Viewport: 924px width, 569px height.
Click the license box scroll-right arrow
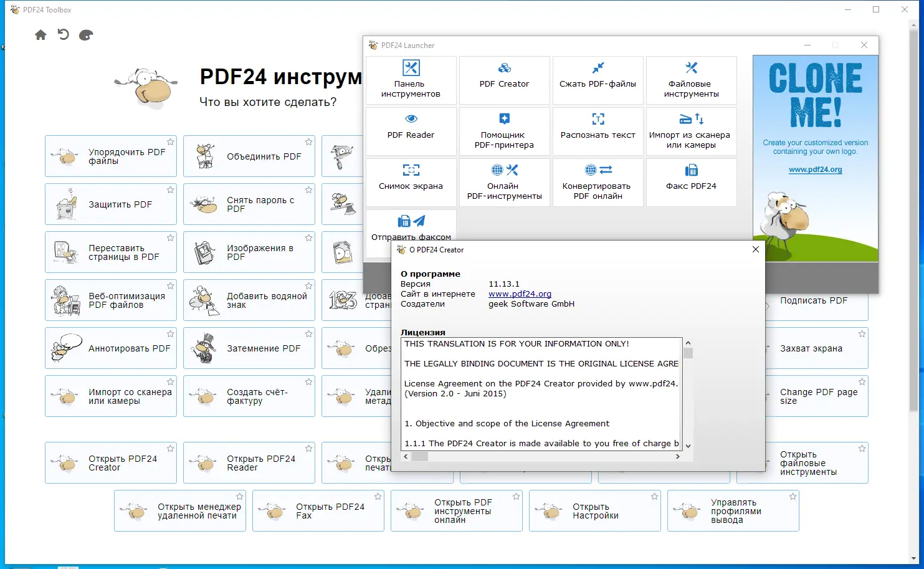click(678, 457)
